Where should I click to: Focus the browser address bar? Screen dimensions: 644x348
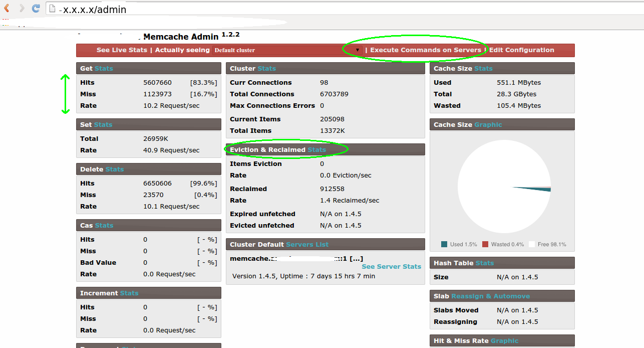click(x=344, y=9)
